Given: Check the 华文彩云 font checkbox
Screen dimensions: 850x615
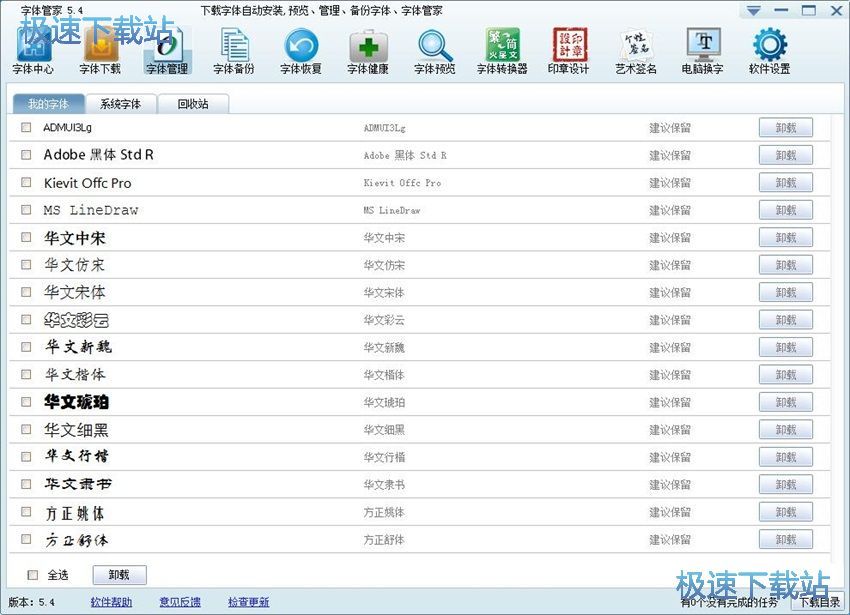Looking at the screenshot, I should click(x=26, y=319).
